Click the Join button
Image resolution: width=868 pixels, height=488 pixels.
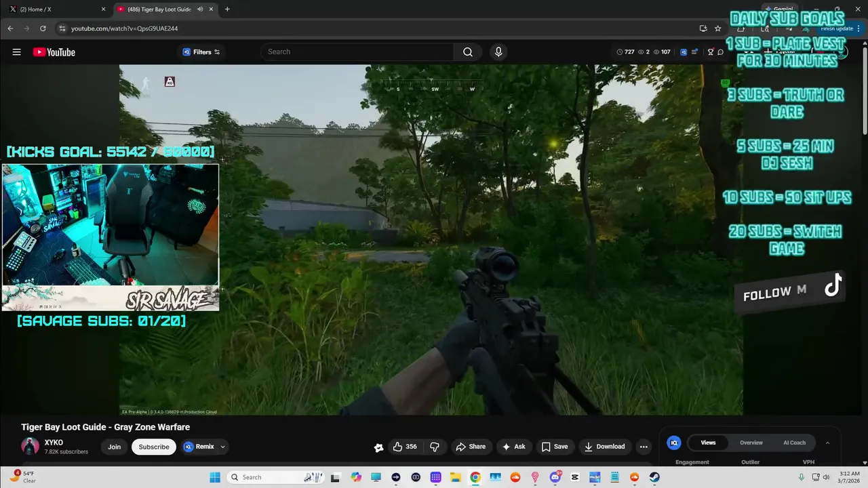coord(114,447)
